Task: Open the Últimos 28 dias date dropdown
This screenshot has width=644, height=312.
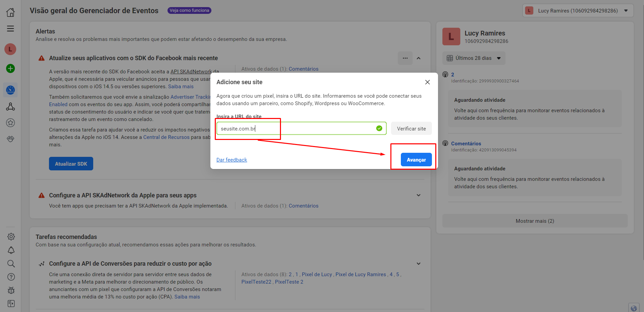Action: click(x=474, y=58)
